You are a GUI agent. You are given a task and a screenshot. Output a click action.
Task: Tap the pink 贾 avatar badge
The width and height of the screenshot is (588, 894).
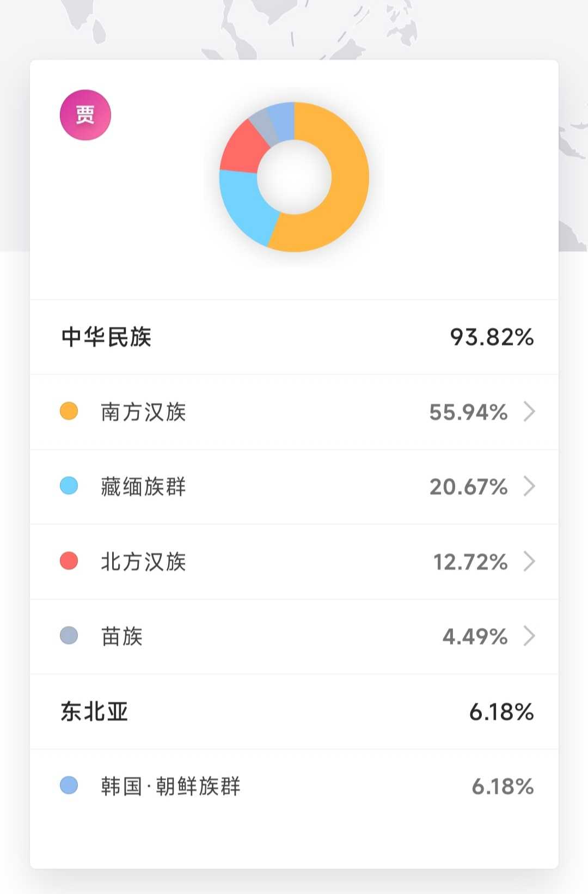click(x=85, y=115)
